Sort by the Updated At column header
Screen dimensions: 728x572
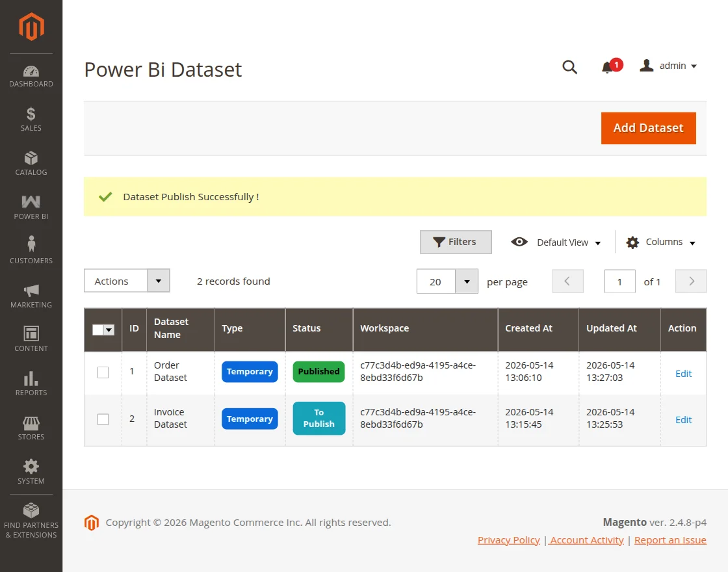619,329
